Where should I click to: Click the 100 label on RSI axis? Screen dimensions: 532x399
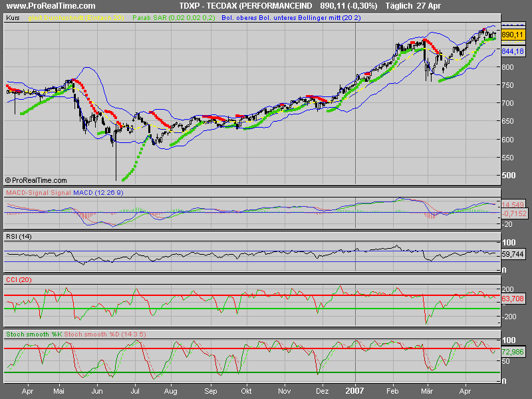(x=509, y=243)
